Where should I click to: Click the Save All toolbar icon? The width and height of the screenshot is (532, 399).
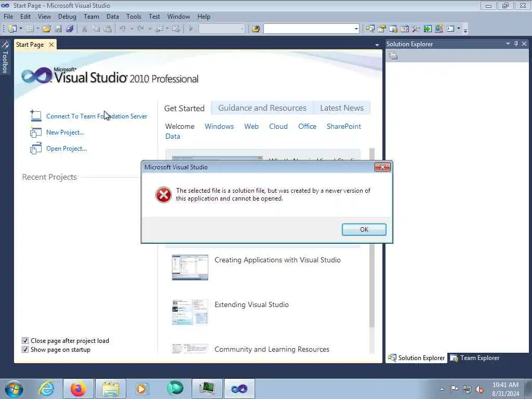point(70,29)
